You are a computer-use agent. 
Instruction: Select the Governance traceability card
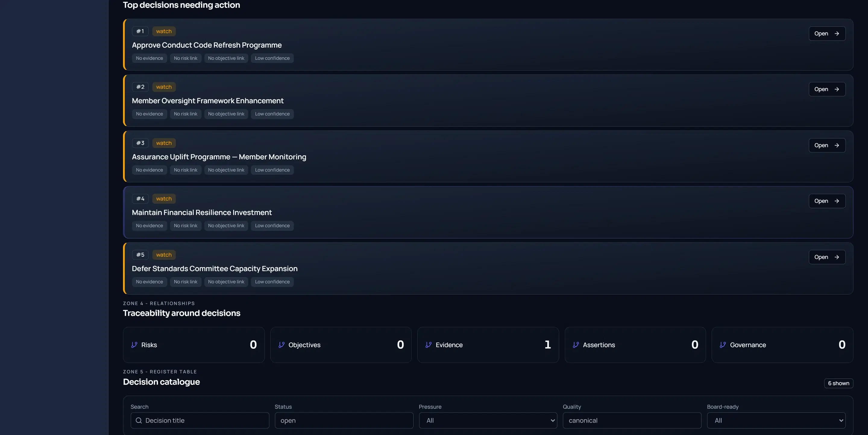(x=782, y=345)
